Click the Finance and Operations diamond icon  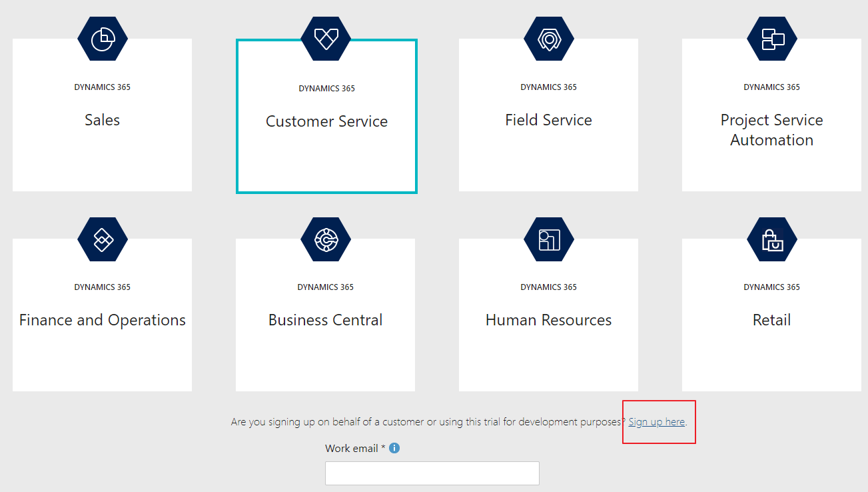click(x=102, y=239)
